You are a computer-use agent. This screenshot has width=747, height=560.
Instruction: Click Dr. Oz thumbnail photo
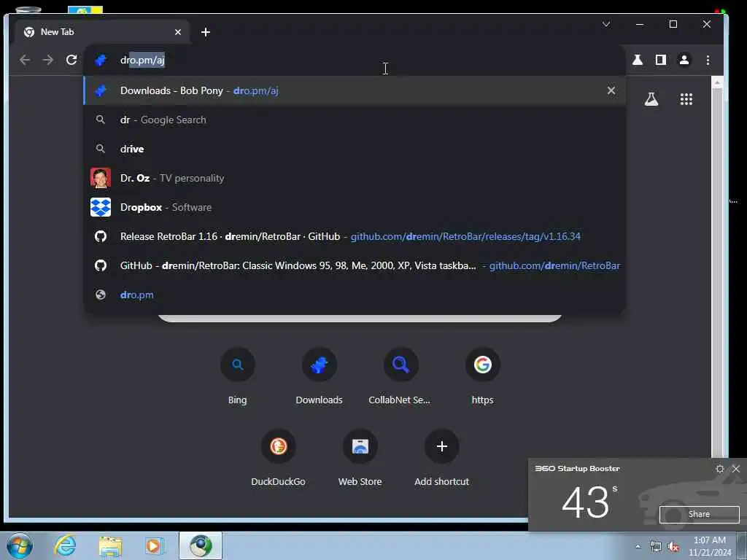pyautogui.click(x=101, y=178)
